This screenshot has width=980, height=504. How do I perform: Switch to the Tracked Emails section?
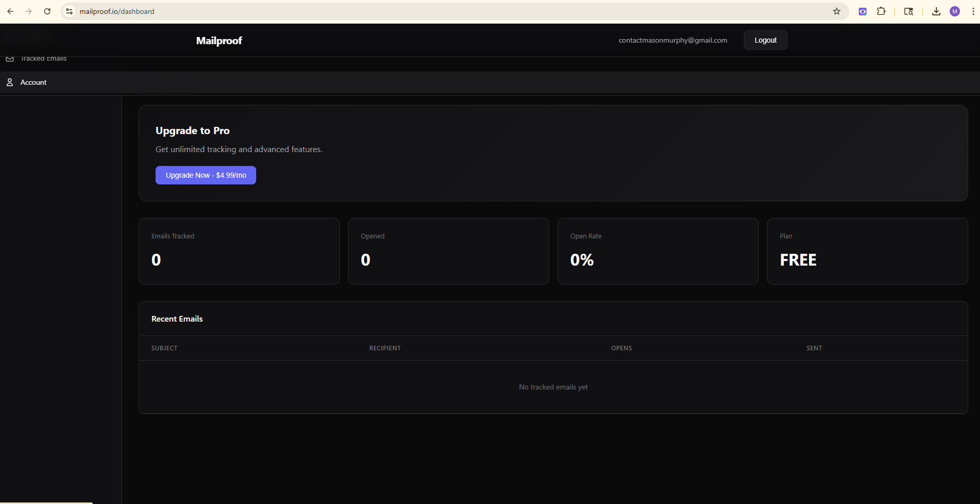44,58
